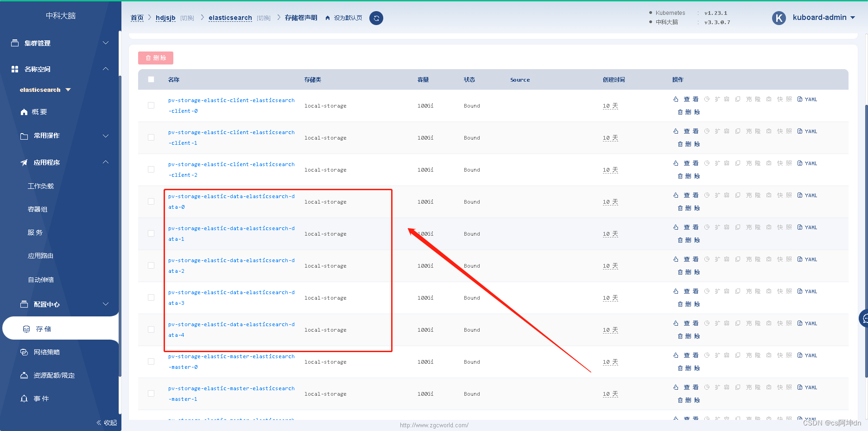Screen dimensions: 868x431
Task: Click the 存储 storage icon in sidebar
Action: [x=26, y=329]
